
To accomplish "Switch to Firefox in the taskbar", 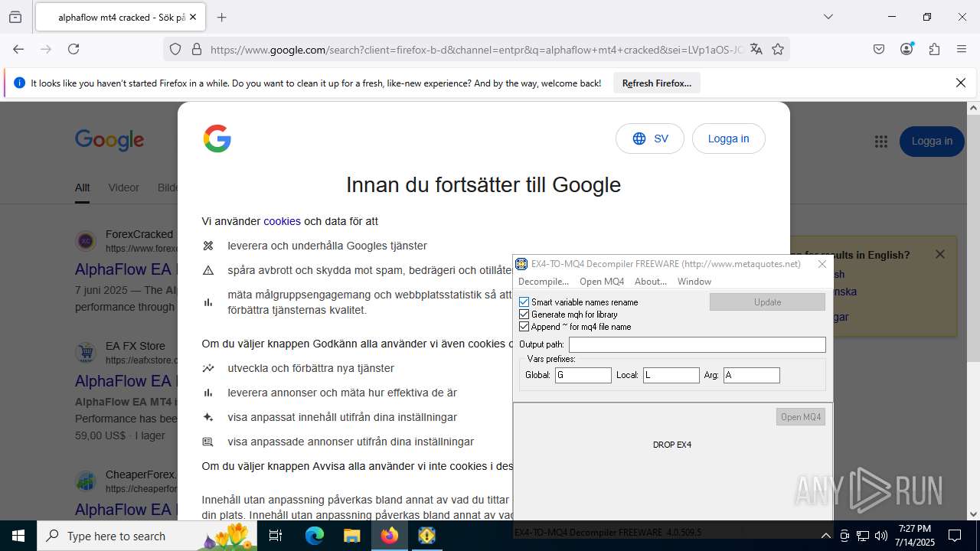I will click(x=389, y=536).
